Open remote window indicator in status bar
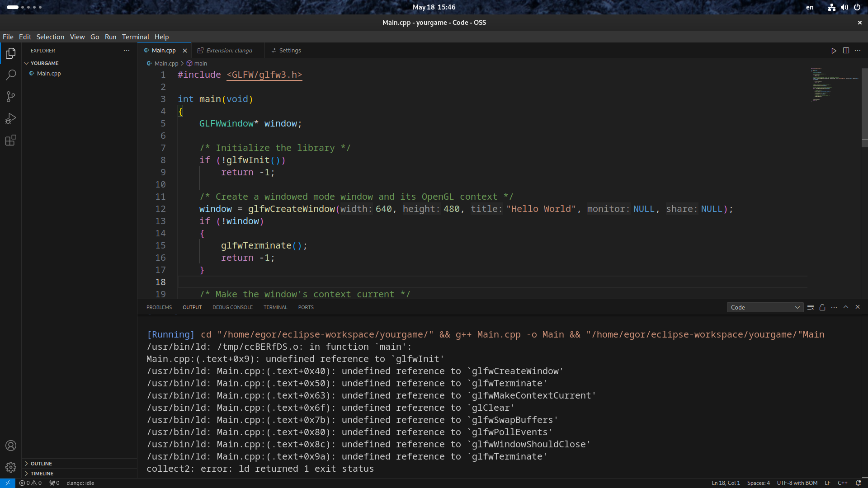868x488 pixels. click(x=8, y=483)
